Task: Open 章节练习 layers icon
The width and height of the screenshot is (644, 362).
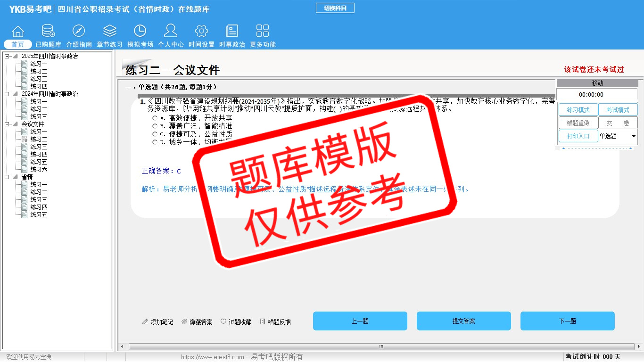Action: pyautogui.click(x=109, y=31)
